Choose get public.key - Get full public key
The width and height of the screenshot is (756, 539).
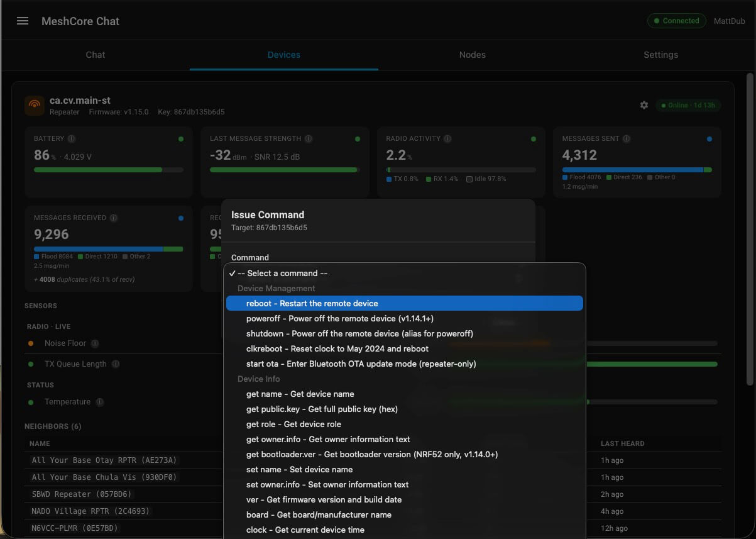tap(405, 409)
